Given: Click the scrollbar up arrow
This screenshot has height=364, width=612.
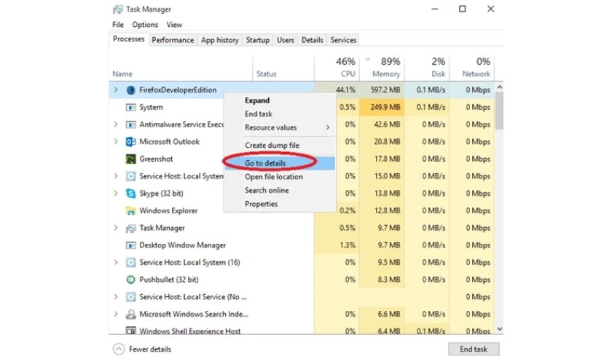Looking at the screenshot, I should coord(499,87).
